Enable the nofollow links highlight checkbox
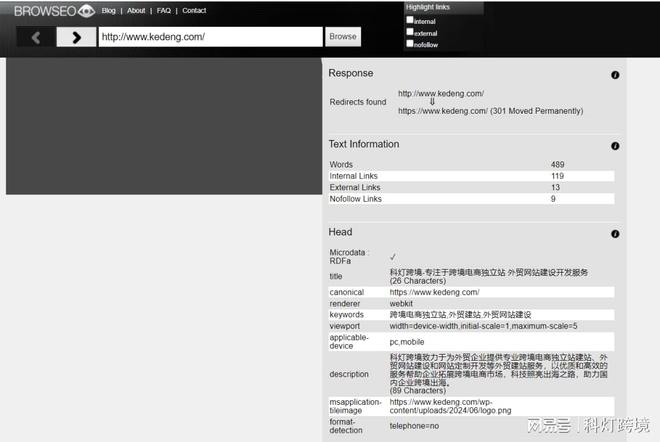Screen dimensions: 660x442 point(410,44)
